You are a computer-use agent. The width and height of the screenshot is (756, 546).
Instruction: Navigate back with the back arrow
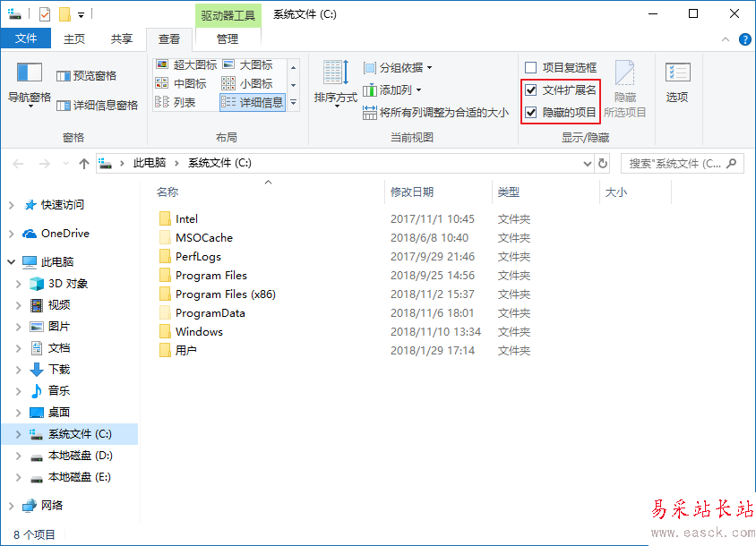(18, 164)
